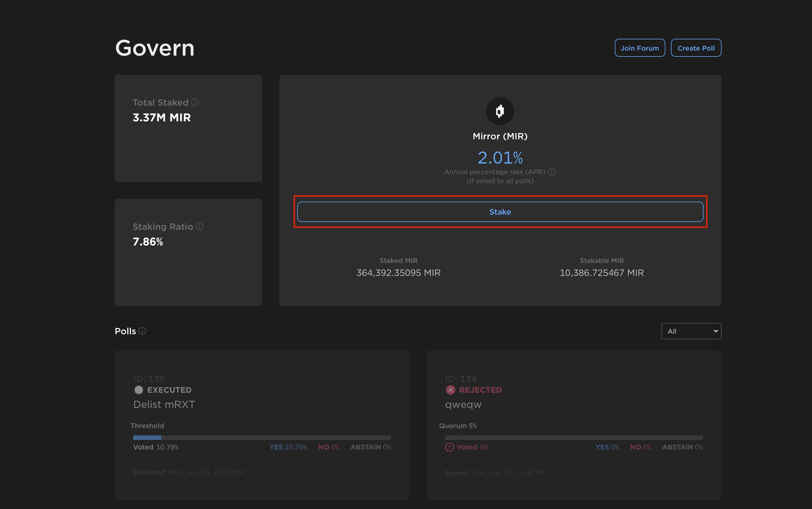812x509 pixels.
Task: Click the Delist mRXT vote progress bar
Action: pyautogui.click(x=262, y=438)
